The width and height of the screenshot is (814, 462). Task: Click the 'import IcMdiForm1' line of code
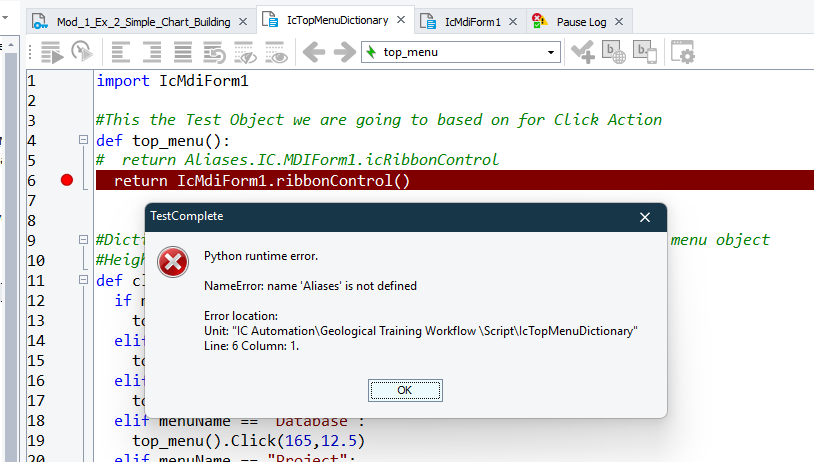[172, 80]
